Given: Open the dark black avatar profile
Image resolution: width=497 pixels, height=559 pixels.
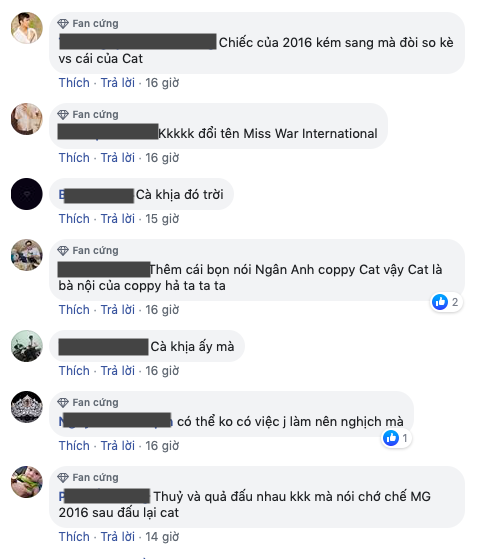Looking at the screenshot, I should 27,194.
